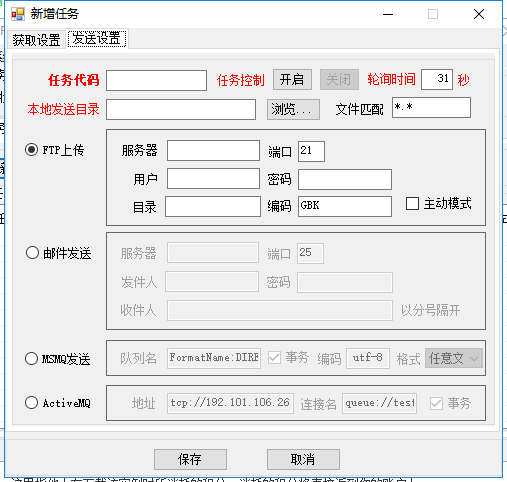The image size is (507, 482).
Task: Open the 格式 dropdown showing 任意文
Action: [454, 358]
